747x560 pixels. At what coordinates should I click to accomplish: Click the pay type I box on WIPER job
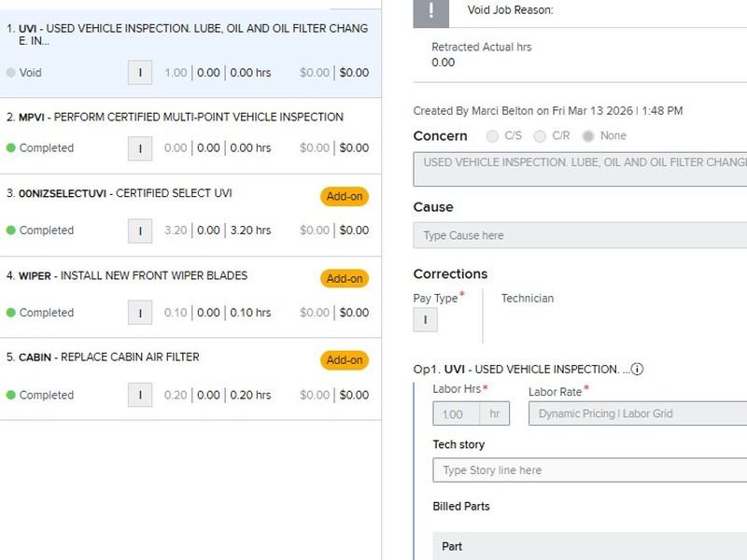(140, 313)
